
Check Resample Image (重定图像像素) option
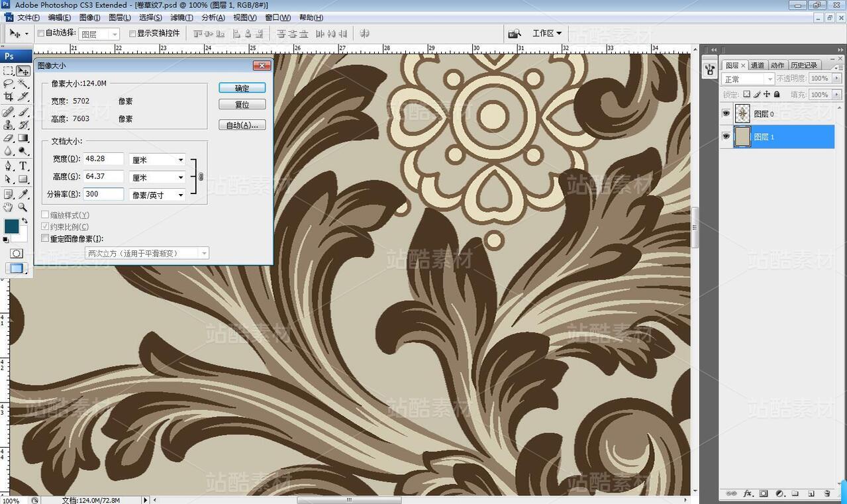(45, 238)
